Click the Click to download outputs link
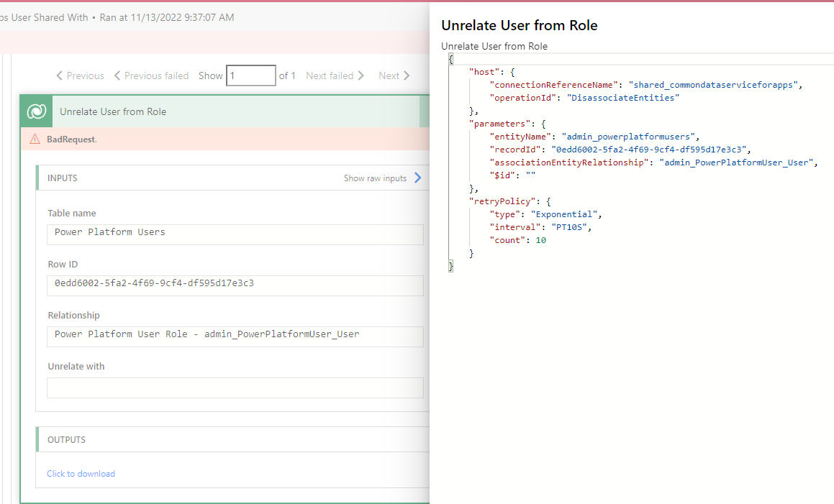The width and height of the screenshot is (834, 504). click(x=80, y=473)
